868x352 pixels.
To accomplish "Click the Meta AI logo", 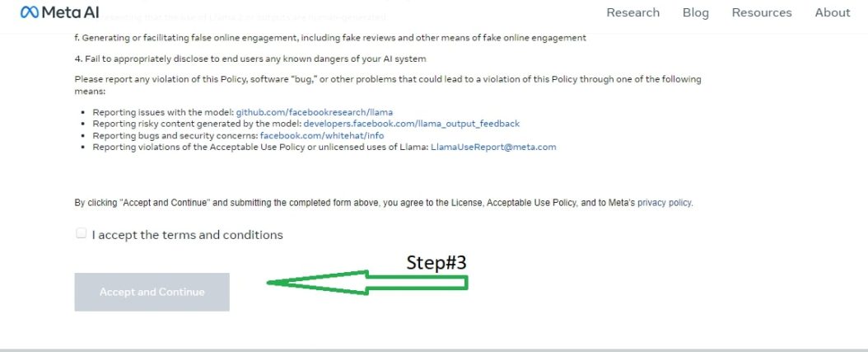I will point(60,12).
